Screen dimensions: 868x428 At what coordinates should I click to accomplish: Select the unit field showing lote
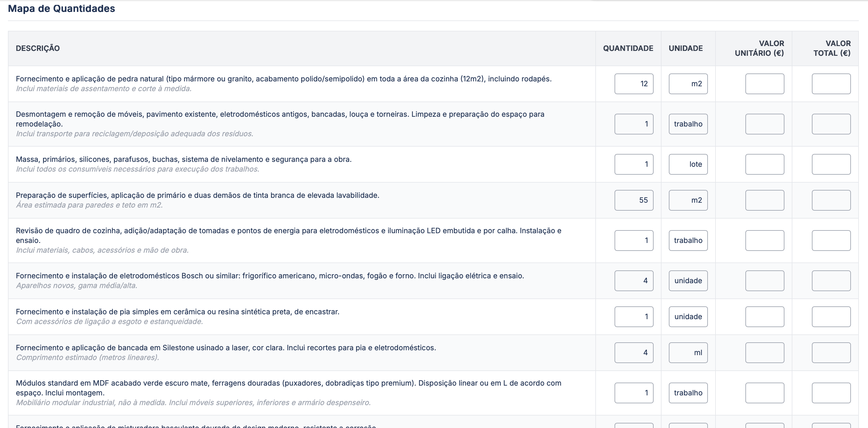point(688,164)
